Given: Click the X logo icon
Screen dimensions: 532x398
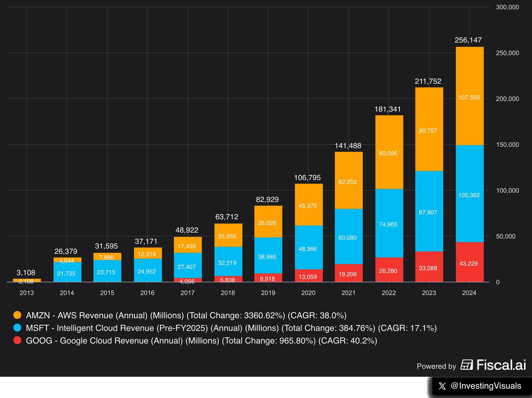Looking at the screenshot, I should point(442,386).
